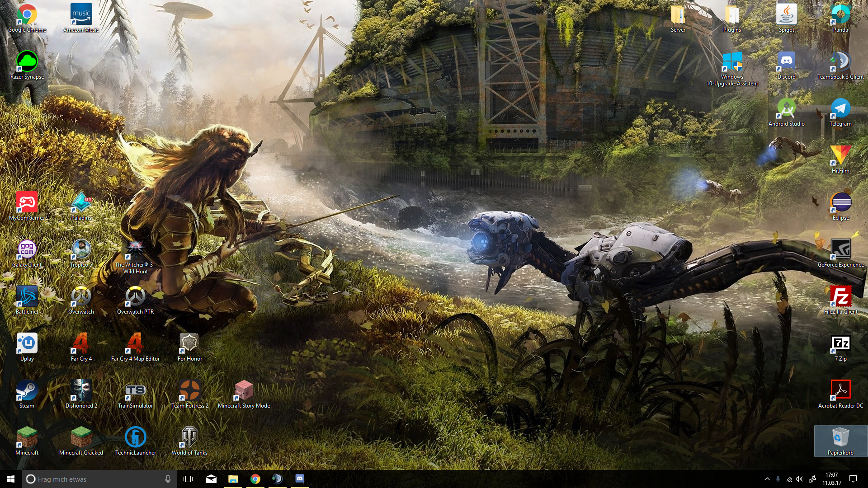Open the volume control in the tray
Image resolution: width=868 pixels, height=488 pixels.
coord(799,479)
